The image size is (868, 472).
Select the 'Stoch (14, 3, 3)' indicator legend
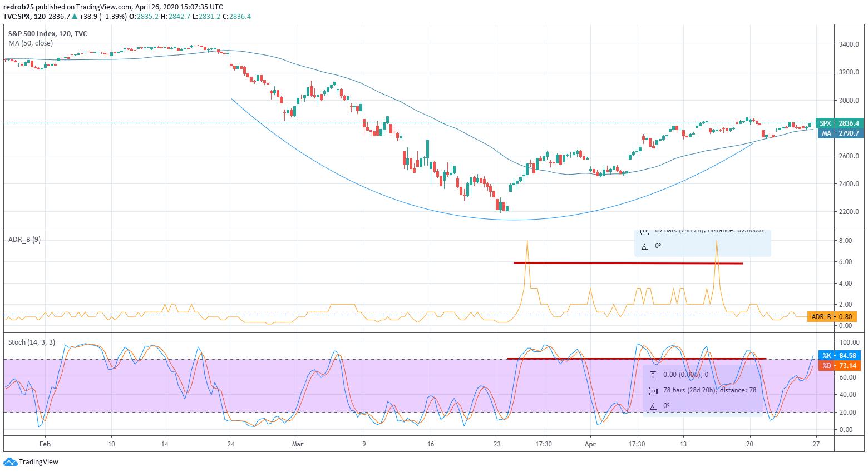[32, 342]
